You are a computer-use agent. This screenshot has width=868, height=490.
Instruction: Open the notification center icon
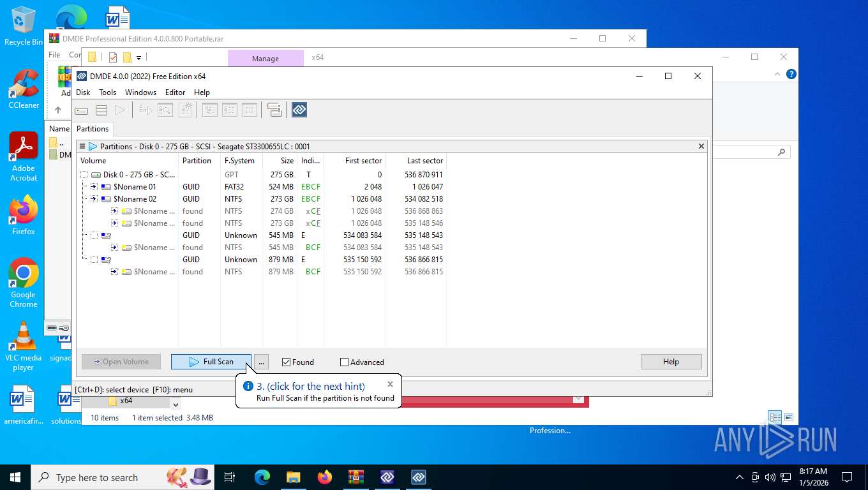[x=847, y=477]
